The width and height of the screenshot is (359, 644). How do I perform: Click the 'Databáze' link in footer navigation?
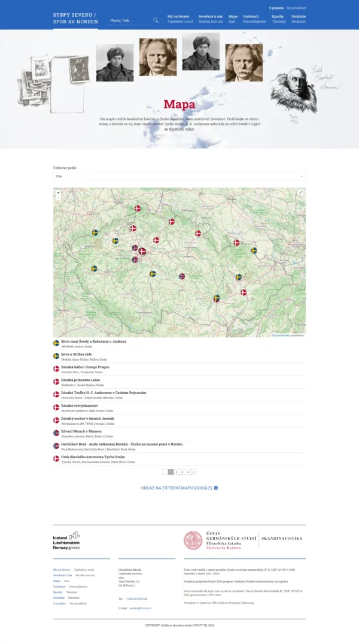point(58,597)
